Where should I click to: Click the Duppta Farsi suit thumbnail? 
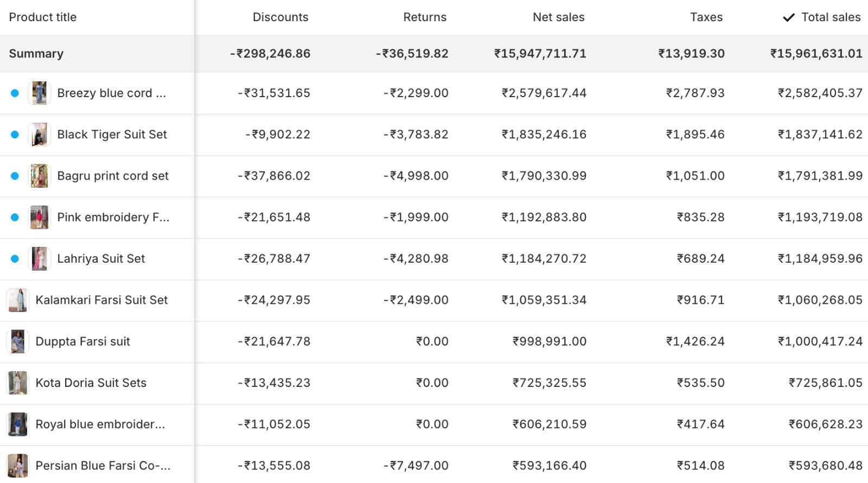[17, 341]
